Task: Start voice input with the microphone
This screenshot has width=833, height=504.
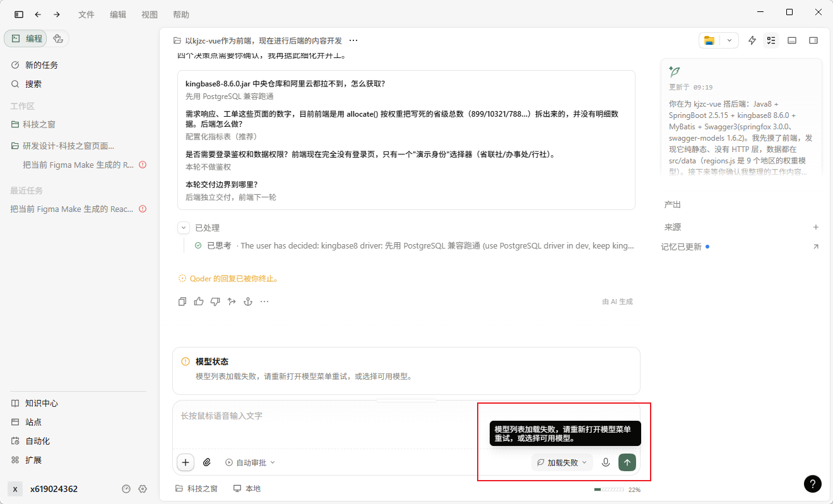Action: pyautogui.click(x=606, y=462)
